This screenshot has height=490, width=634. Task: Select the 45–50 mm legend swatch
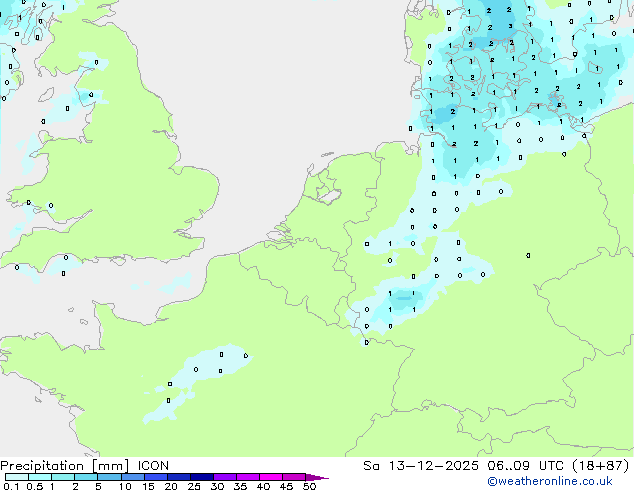click(294, 477)
